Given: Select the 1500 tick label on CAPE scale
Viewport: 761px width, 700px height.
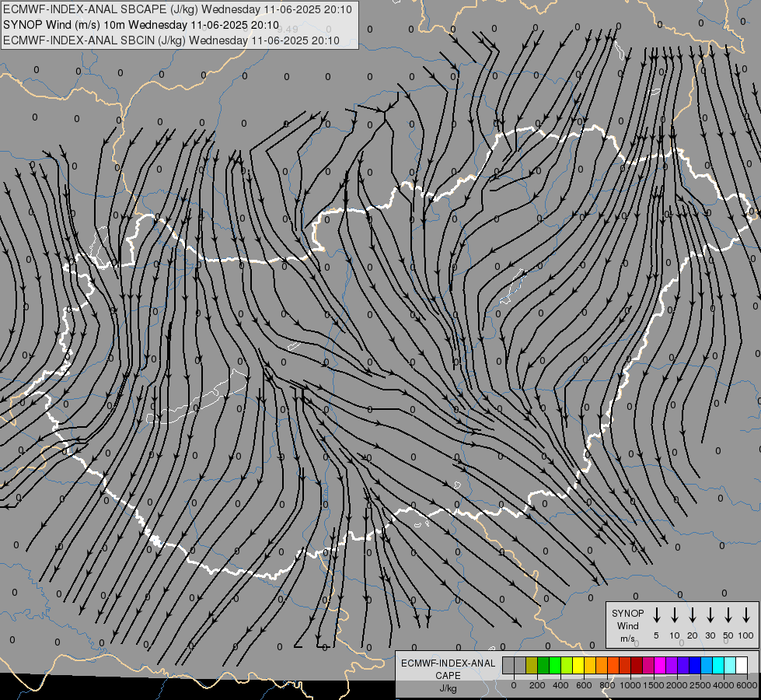Looking at the screenshot, I should (x=654, y=685).
